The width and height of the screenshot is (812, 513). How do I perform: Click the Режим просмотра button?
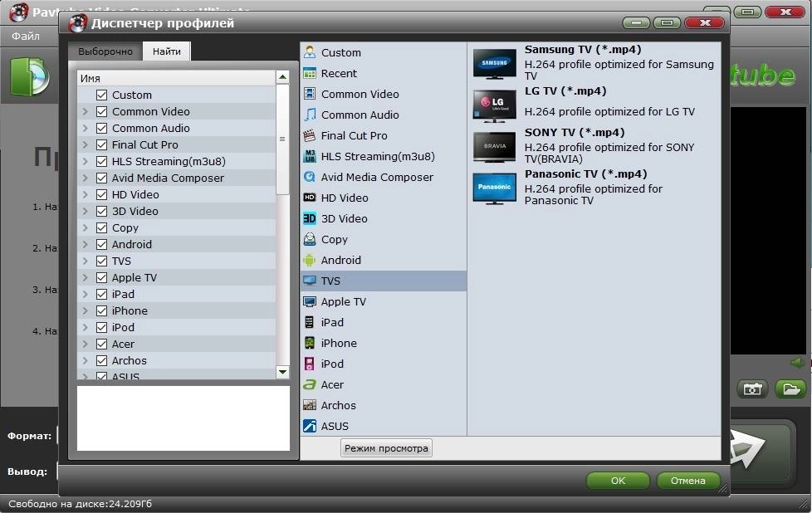coord(386,447)
